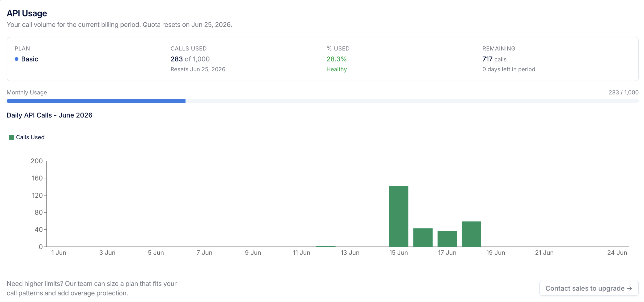Screen dimensions: 644x302
Task: Click the tiny 12 Jun bar
Action: (326, 246)
